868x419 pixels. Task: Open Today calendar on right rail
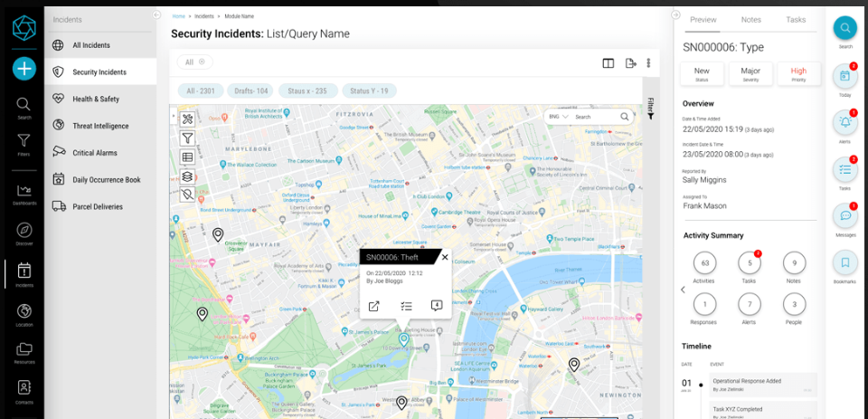[x=845, y=77]
